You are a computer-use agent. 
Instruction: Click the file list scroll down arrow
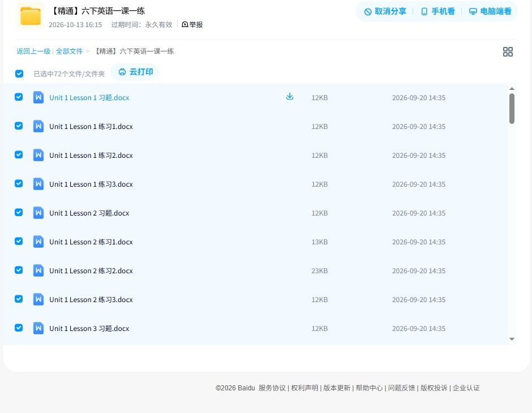[512, 339]
